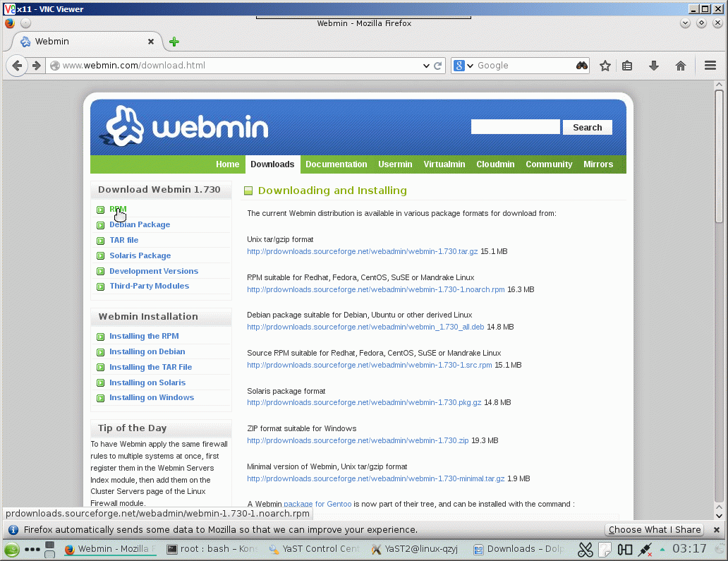This screenshot has height=561, width=728.
Task: Switch to YaST2@linux-qzyj taskbar item
Action: coord(415,549)
